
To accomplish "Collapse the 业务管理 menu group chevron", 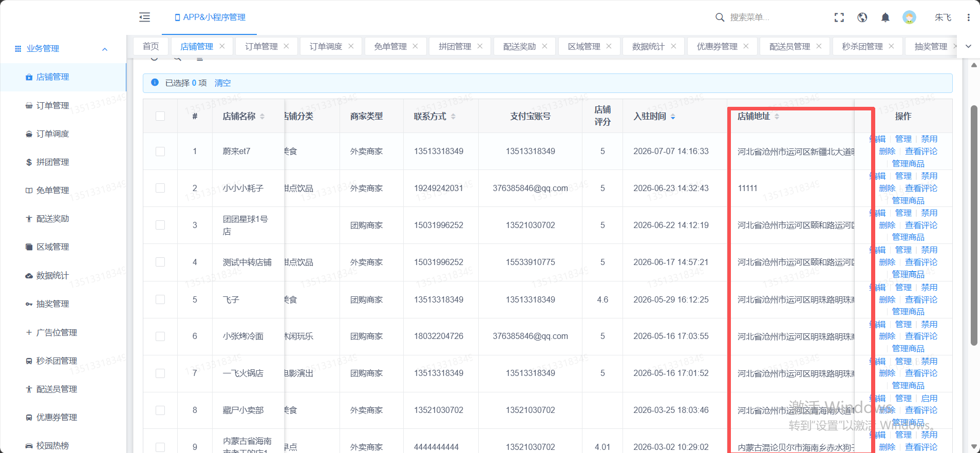I will (105, 49).
